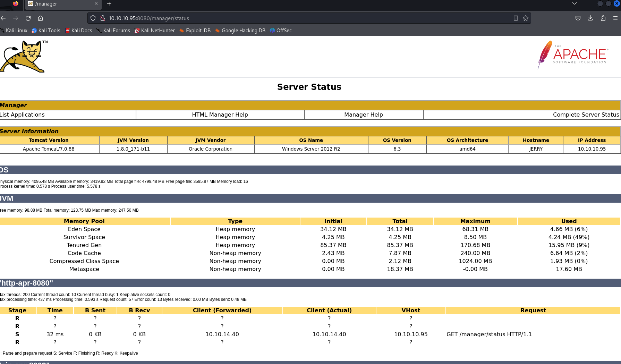Open the tracking protection shield icon
This screenshot has height=364, width=621.
click(x=93, y=18)
